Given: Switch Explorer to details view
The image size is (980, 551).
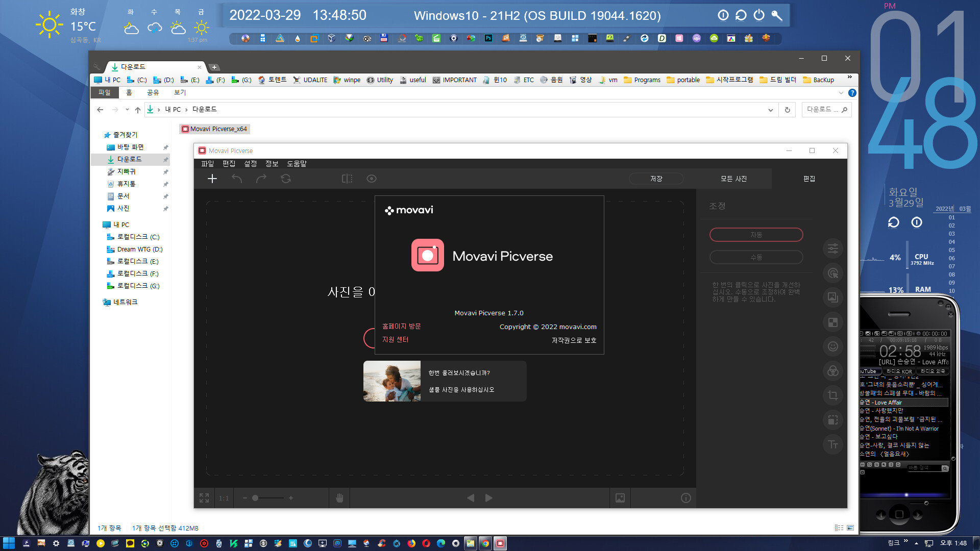Looking at the screenshot, I should pos(839,528).
